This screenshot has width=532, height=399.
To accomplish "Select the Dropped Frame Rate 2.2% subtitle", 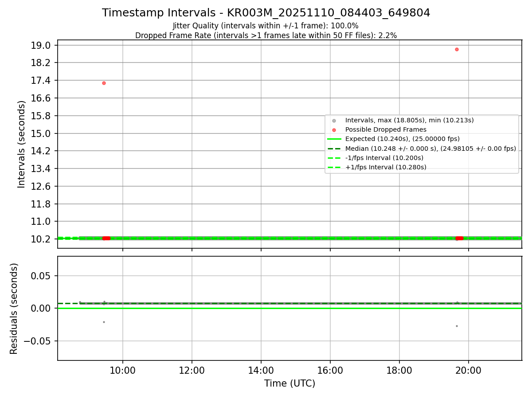I will (266, 35).
